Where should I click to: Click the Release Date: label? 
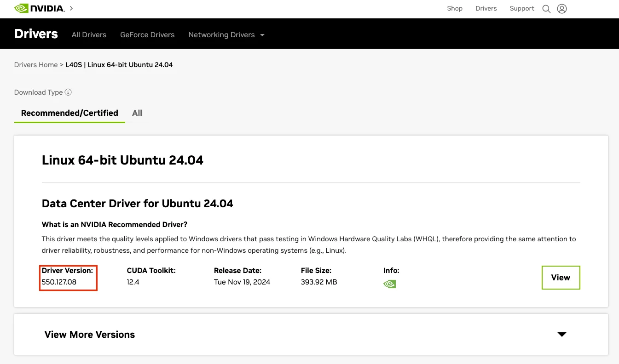coord(237,271)
